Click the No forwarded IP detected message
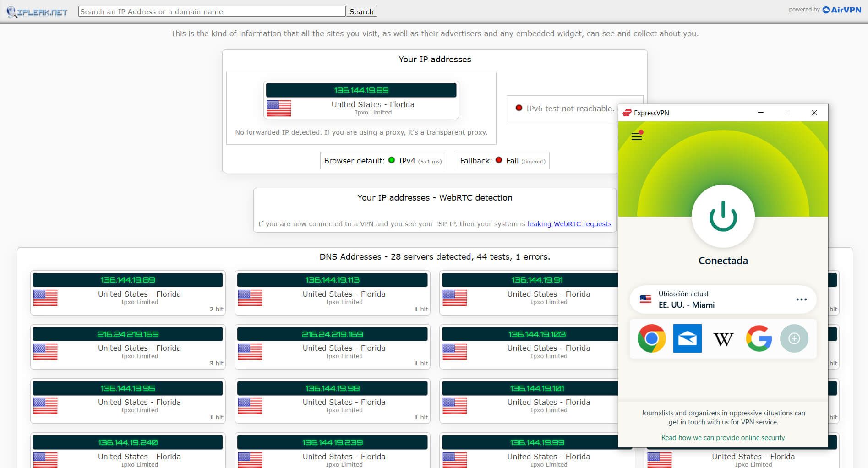Viewport: 868px width, 468px height. pos(361,132)
